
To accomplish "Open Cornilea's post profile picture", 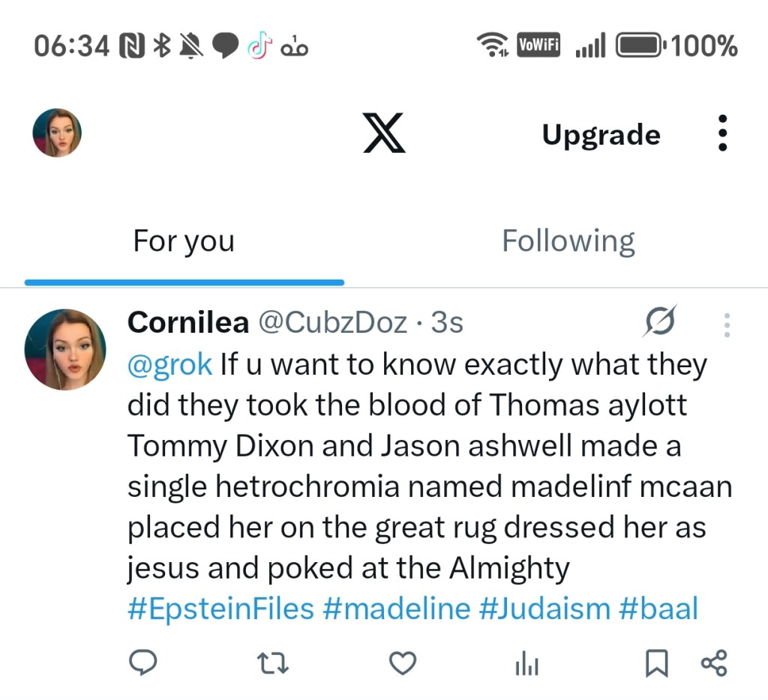I will tap(65, 349).
